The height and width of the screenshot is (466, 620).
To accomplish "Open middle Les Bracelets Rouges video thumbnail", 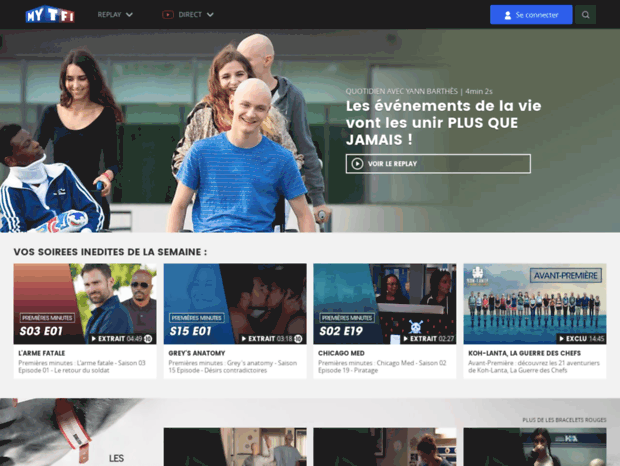I will pyautogui.click(x=385, y=447).
